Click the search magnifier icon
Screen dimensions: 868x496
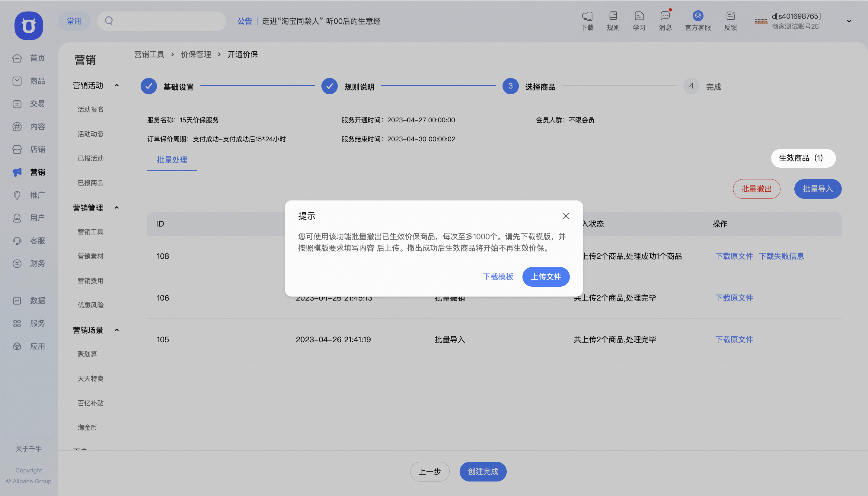tap(109, 21)
